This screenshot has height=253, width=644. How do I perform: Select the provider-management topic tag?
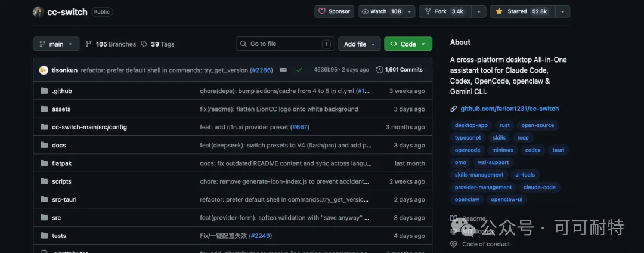click(483, 187)
